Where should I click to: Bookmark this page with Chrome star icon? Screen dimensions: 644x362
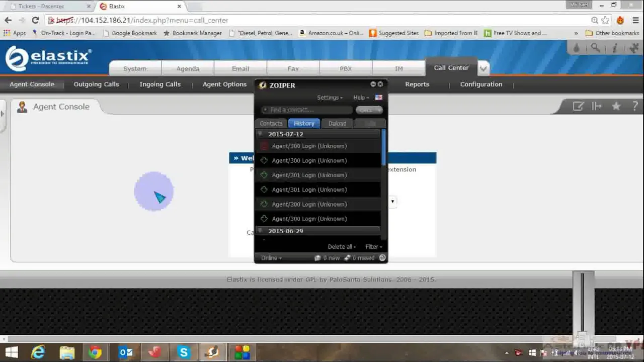[605, 20]
